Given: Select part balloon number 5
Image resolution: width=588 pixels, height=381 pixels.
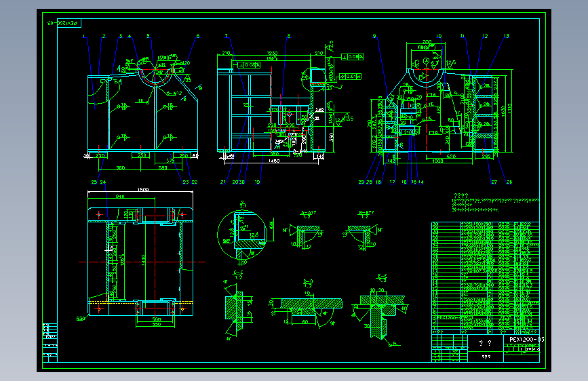Looking at the screenshot, I should (148, 37).
